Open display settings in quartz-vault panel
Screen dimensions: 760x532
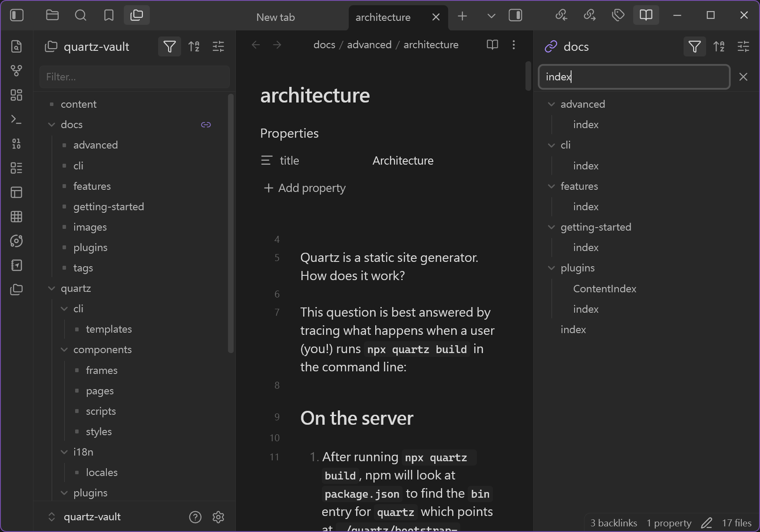(218, 46)
